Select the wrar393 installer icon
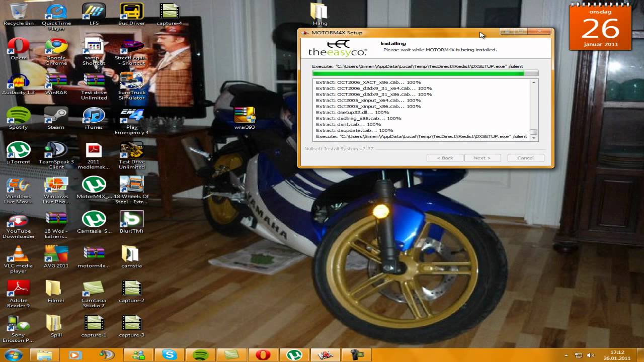644x362 pixels. click(x=245, y=118)
